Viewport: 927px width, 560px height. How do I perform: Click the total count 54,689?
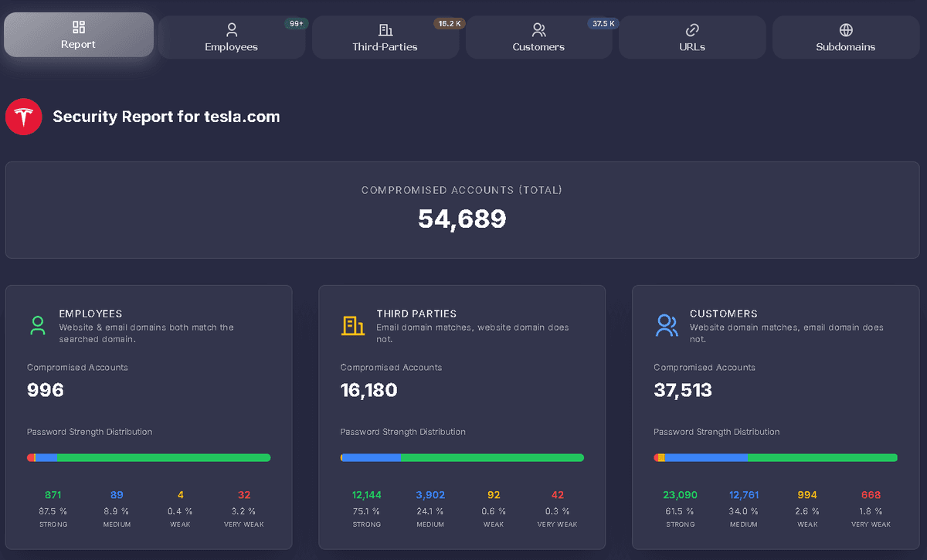pyautogui.click(x=462, y=219)
